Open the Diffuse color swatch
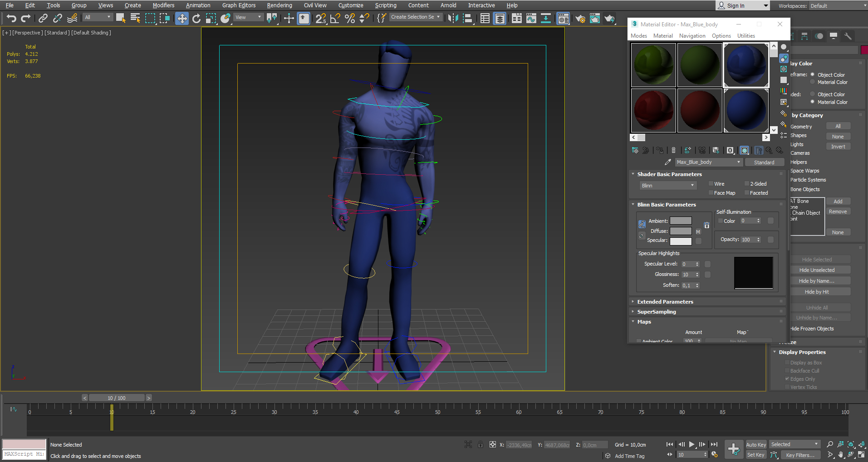868x462 pixels. (681, 231)
